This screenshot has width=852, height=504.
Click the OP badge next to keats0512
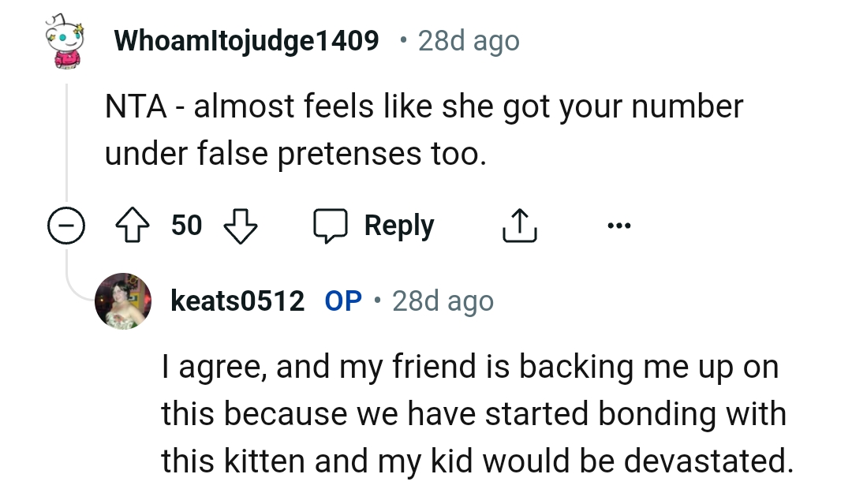tap(342, 301)
